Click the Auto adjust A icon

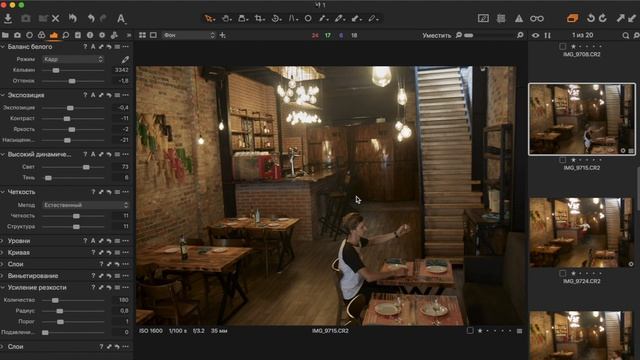pos(121,18)
